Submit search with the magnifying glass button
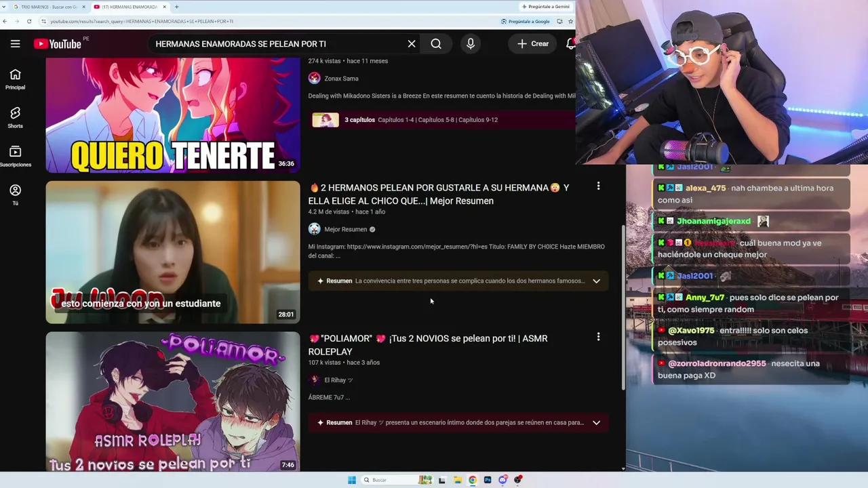 pos(436,44)
